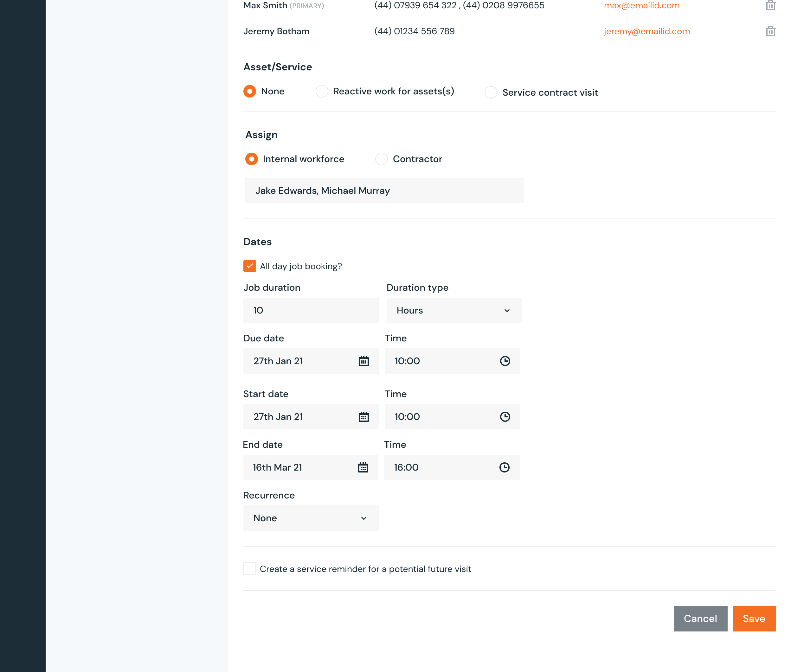Viewport: 791px width, 672px height.
Task: Click the Cancel button
Action: click(700, 618)
